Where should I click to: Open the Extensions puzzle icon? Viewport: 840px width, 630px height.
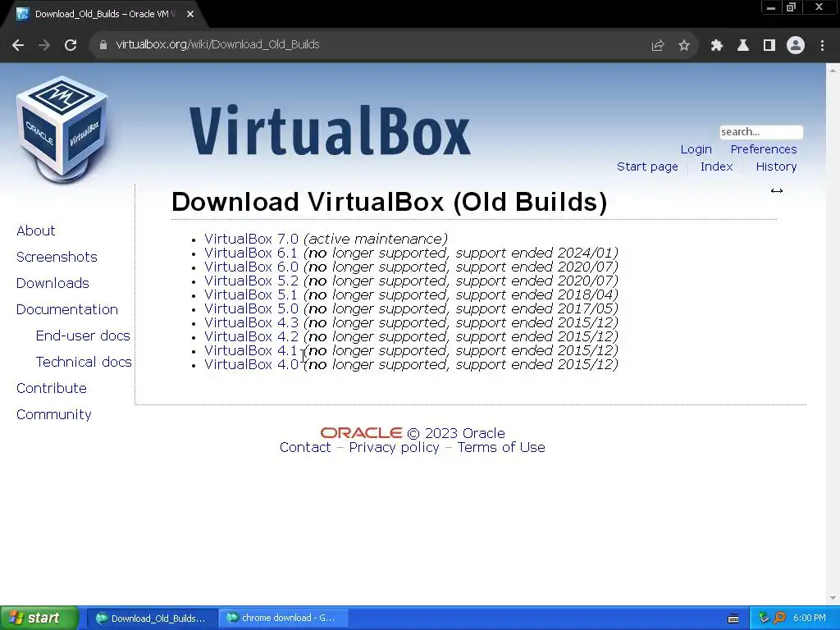[716, 45]
